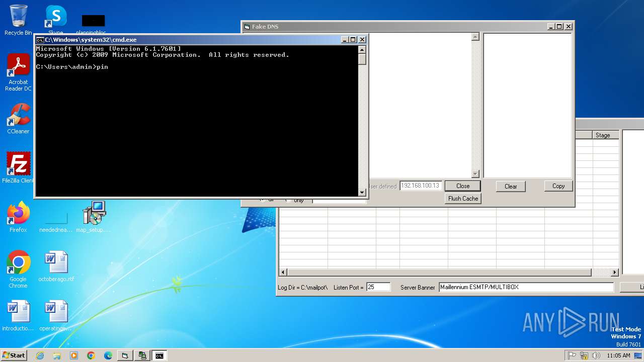Screen dimensions: 644x362
Task: Click cmd window scrollbar up arrow
Action: coord(362,50)
